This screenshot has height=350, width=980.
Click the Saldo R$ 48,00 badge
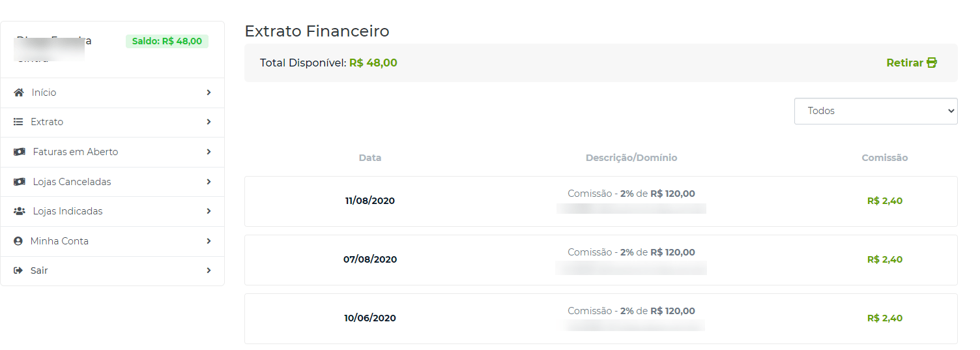click(167, 41)
